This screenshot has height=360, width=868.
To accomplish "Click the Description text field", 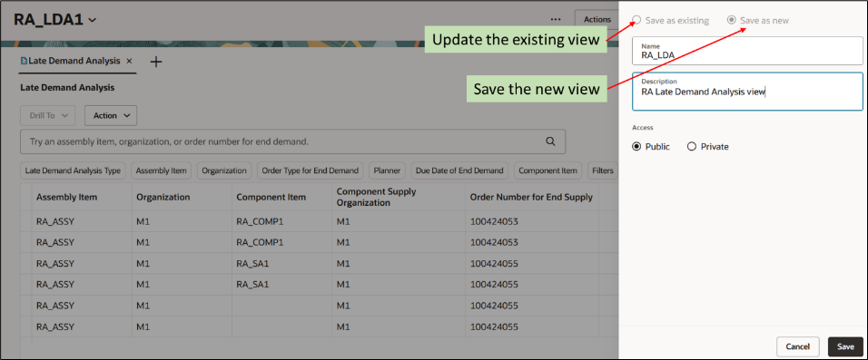I will click(747, 92).
